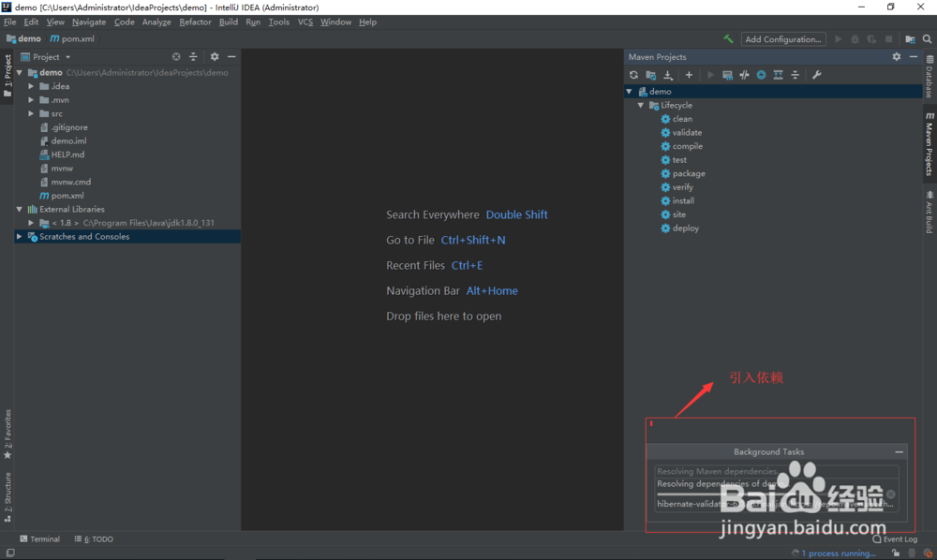Select the clean lifecycle goal
This screenshot has height=560, width=937.
[676, 119]
